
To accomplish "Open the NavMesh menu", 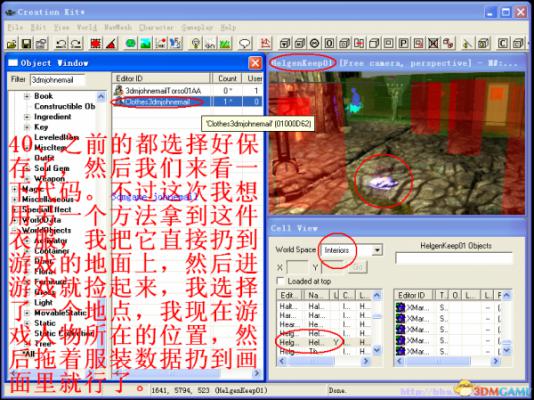I will [118, 28].
